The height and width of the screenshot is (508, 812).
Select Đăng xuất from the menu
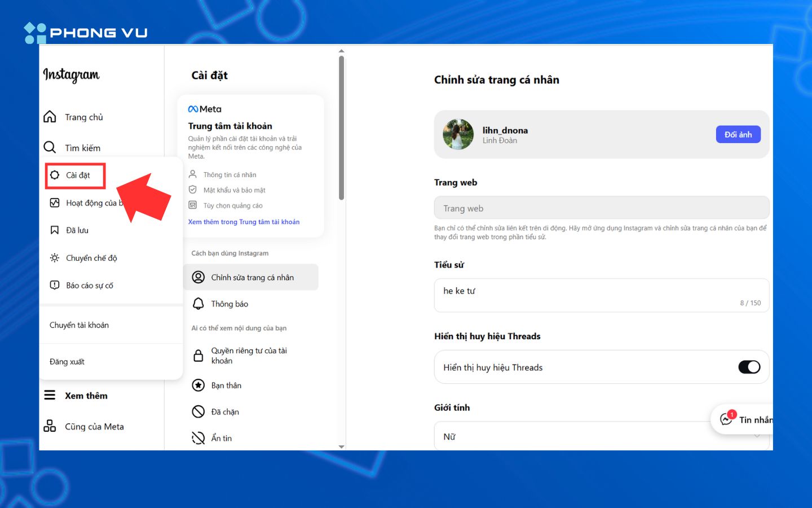pyautogui.click(x=67, y=362)
